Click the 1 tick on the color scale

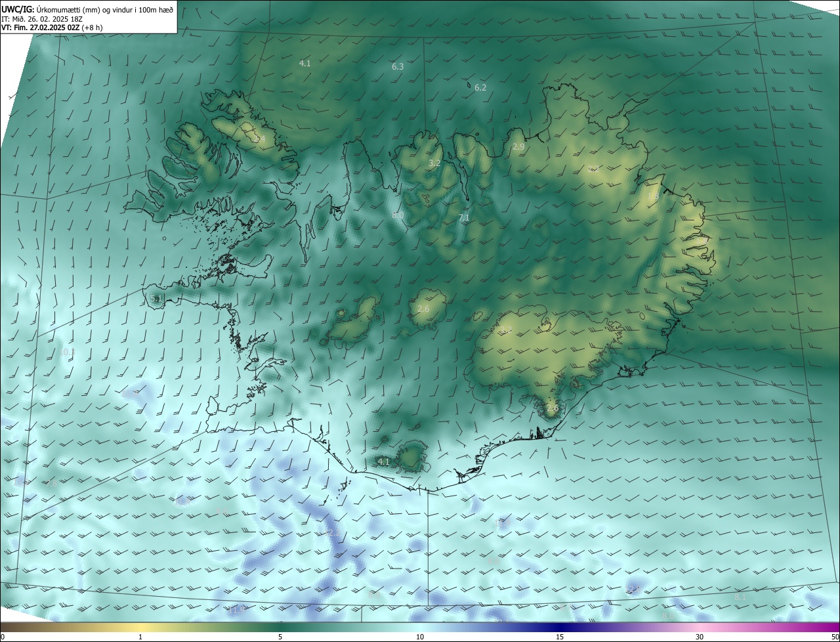[x=140, y=637]
